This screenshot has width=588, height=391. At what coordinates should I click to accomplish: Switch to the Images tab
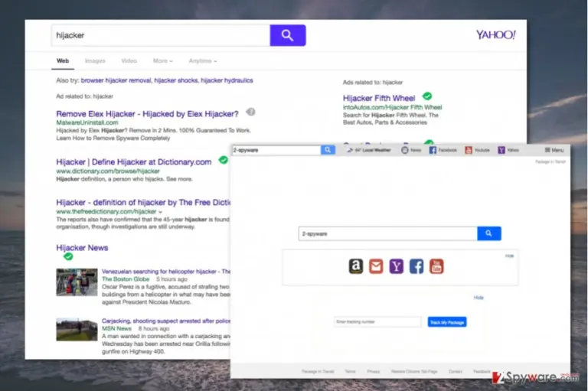pyautogui.click(x=95, y=60)
